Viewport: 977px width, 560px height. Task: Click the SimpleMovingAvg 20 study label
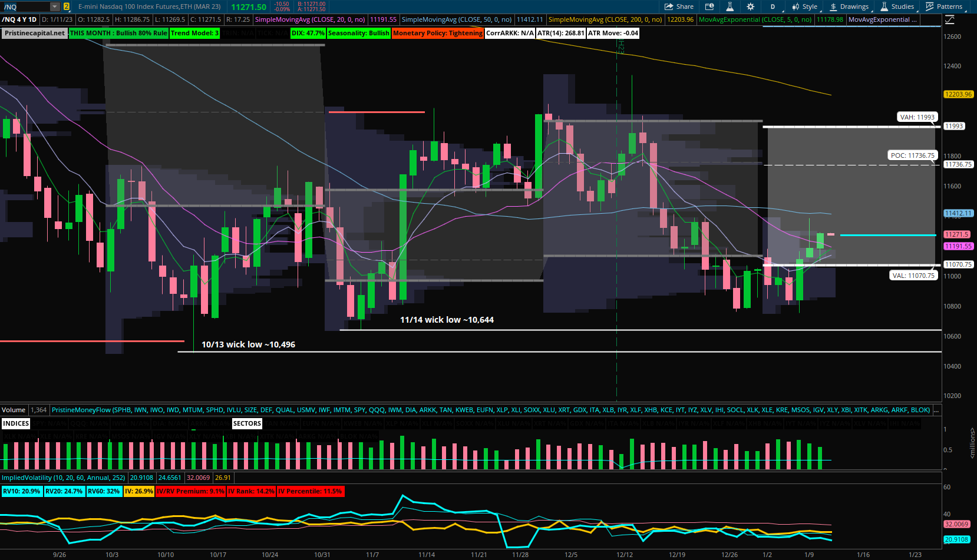click(310, 19)
